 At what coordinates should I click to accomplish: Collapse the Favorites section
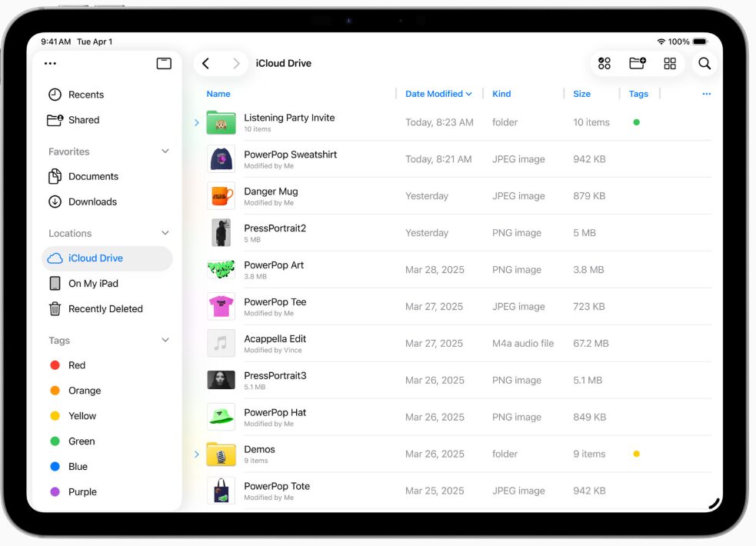[165, 151]
